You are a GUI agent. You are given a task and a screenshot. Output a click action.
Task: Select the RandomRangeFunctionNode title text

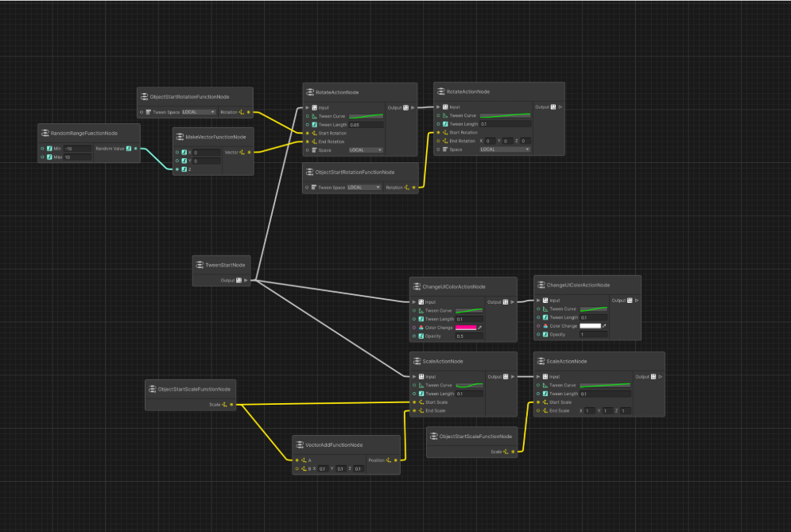[83, 134]
